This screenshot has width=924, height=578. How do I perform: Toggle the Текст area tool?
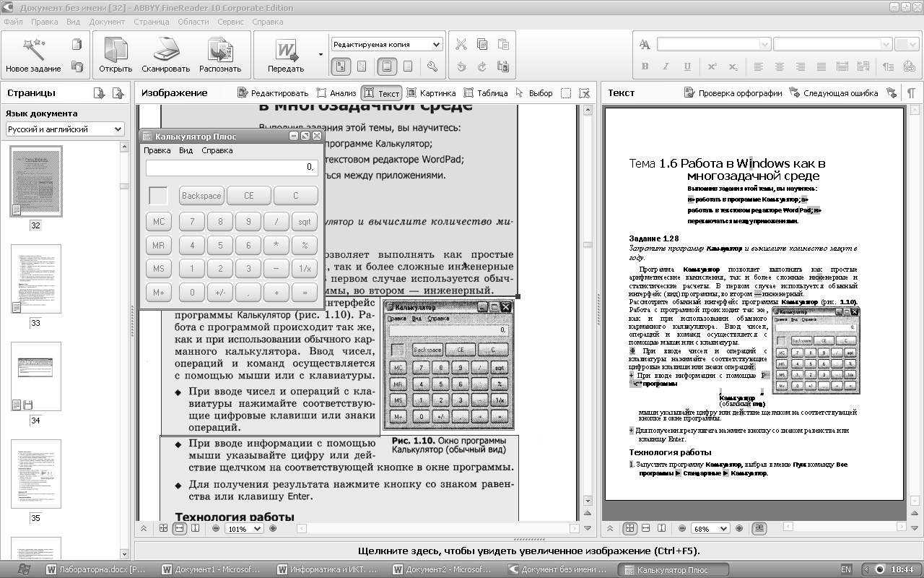click(381, 93)
